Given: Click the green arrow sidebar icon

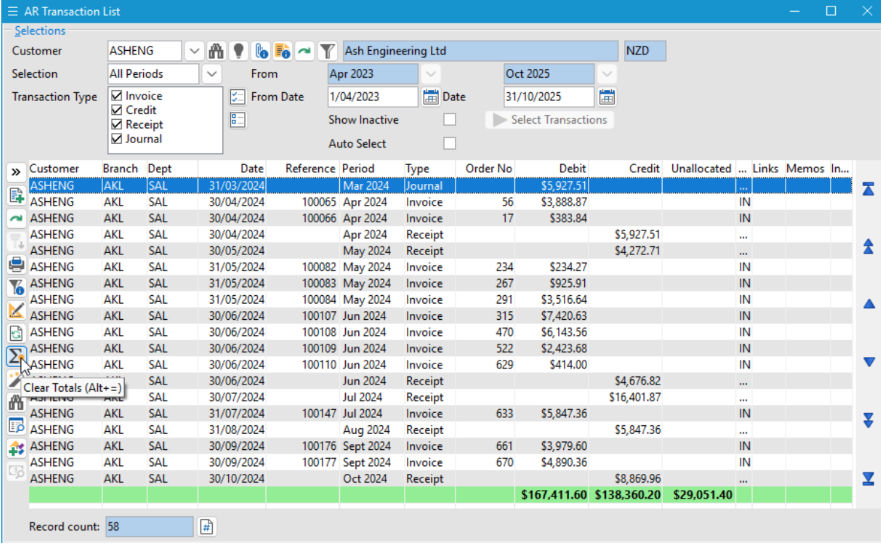Looking at the screenshot, I should [x=16, y=219].
